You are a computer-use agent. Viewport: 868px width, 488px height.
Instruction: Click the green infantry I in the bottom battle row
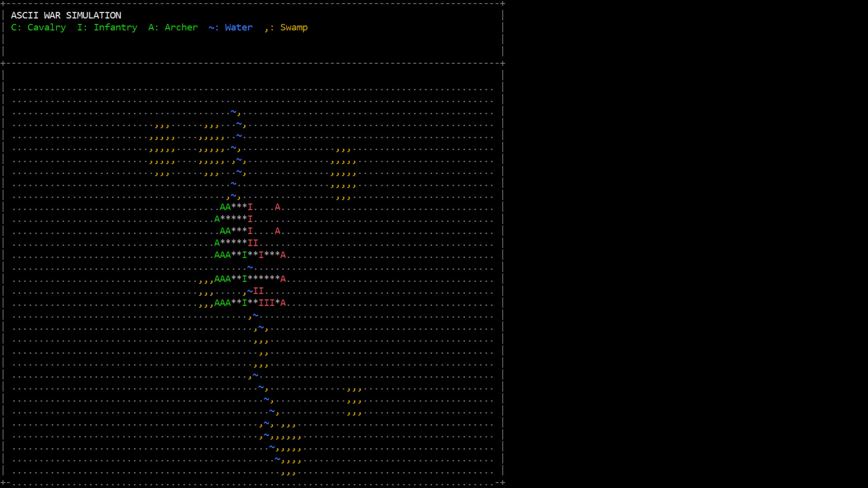[245, 303]
